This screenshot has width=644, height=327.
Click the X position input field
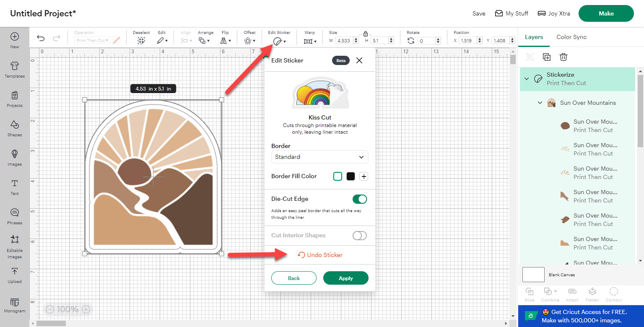468,41
